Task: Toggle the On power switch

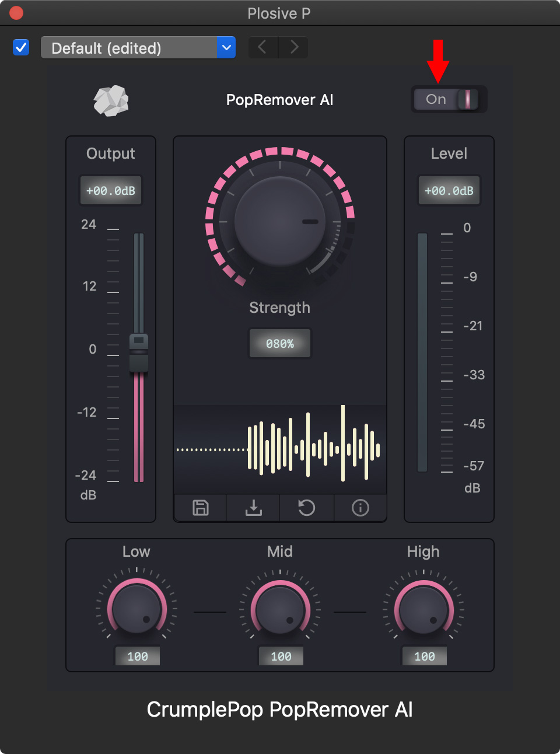Action: tap(449, 99)
